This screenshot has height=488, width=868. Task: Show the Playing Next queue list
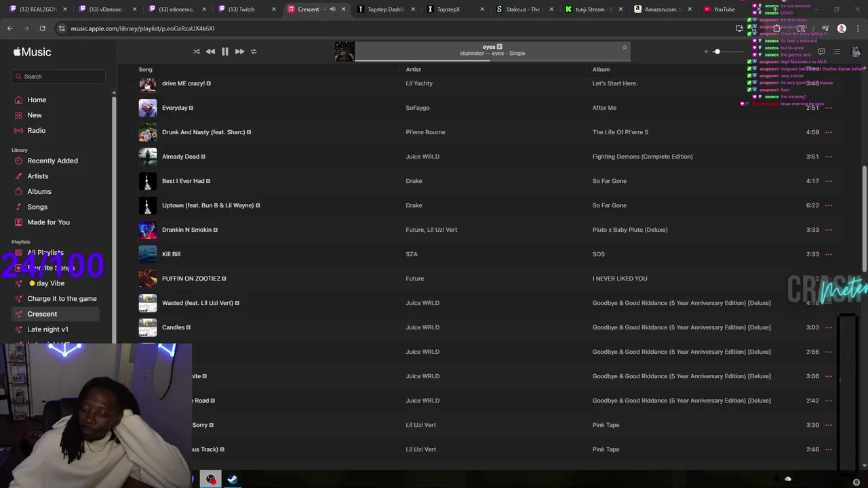tap(837, 52)
